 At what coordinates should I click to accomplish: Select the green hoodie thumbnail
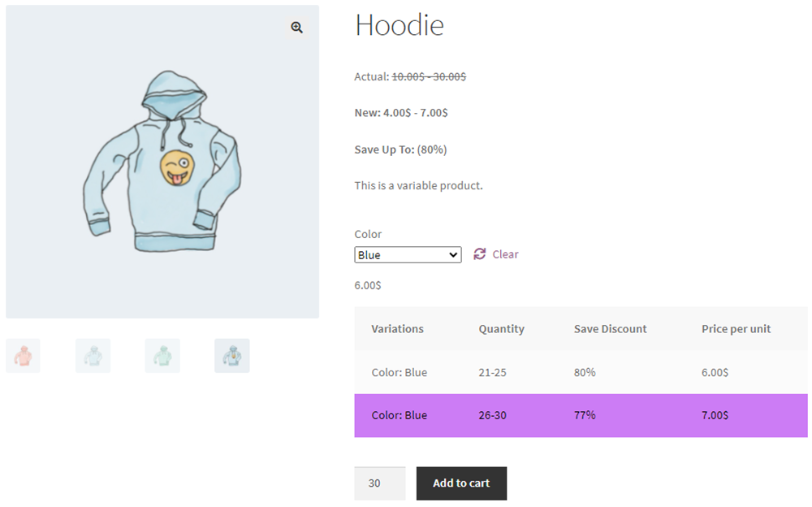click(162, 356)
